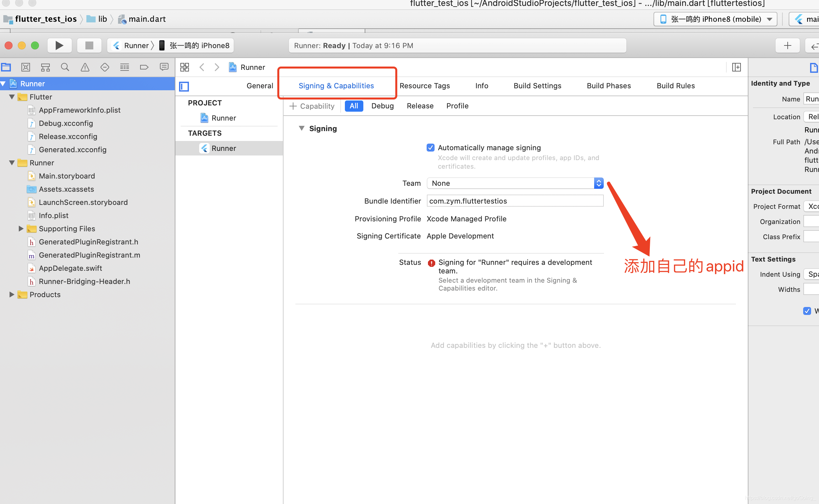The image size is (819, 504).
Task: Open AppDelegate.swift file
Action: pos(70,268)
